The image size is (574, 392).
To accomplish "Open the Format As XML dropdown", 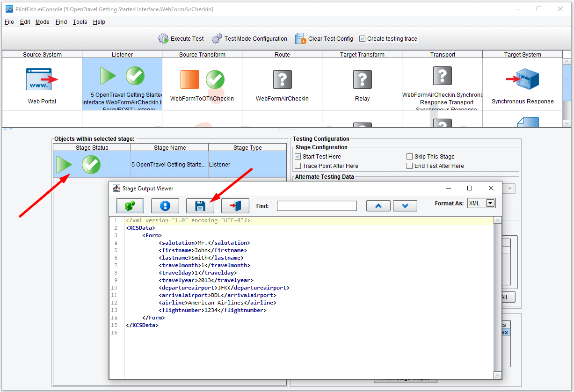I will (x=490, y=203).
